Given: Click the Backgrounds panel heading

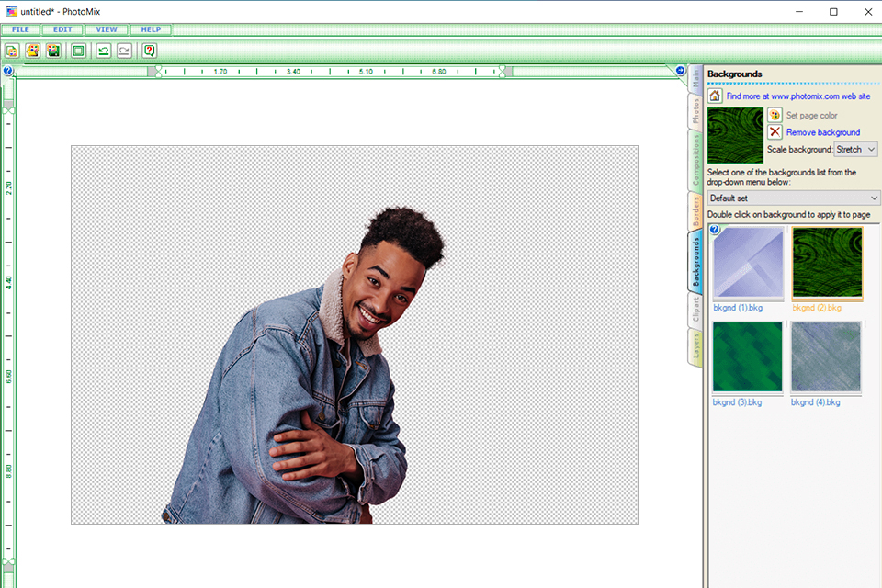Looking at the screenshot, I should coord(735,74).
